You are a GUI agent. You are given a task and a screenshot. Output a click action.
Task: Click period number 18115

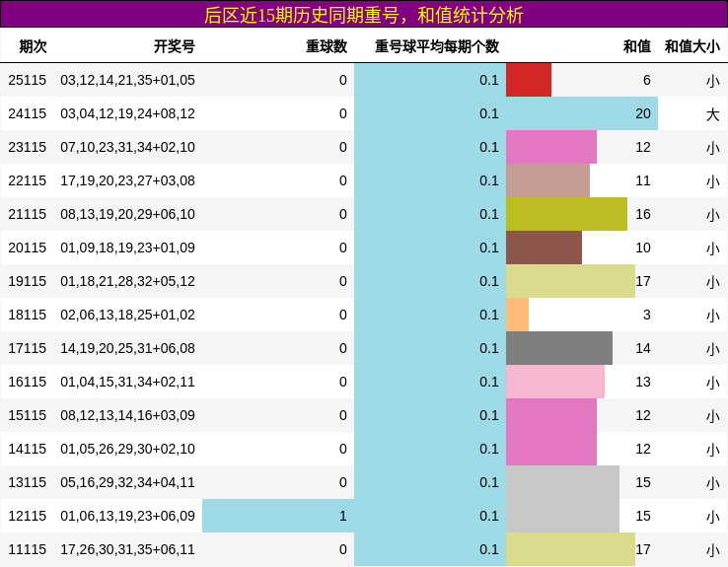point(28,315)
